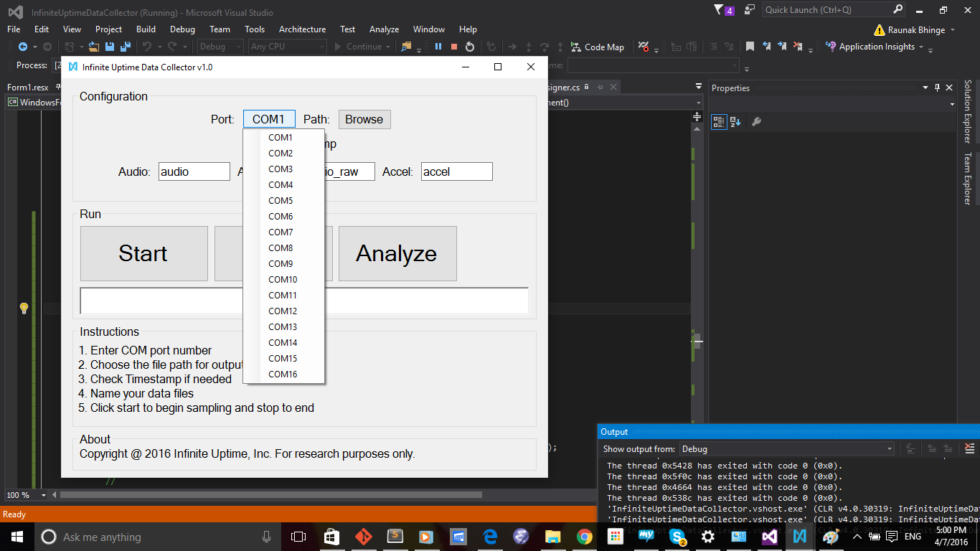Open Google Chrome from the taskbar
Image resolution: width=980 pixels, height=551 pixels.
tap(584, 537)
